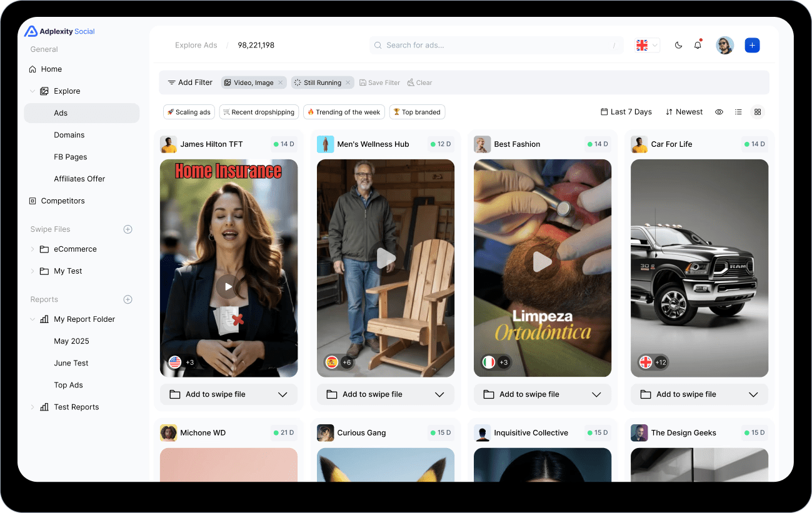Play the Men's Wellness Hub video ad
This screenshot has width=812, height=513.
tap(386, 258)
